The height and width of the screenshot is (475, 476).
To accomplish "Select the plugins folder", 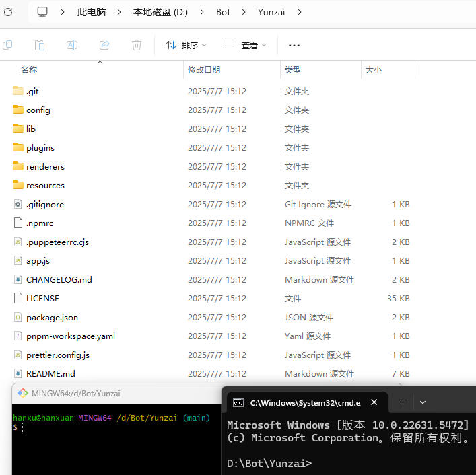I will pyautogui.click(x=40, y=147).
